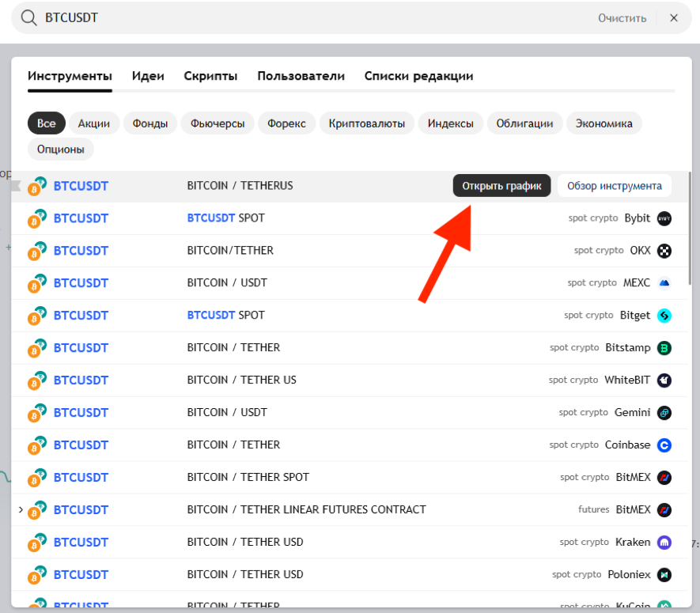The image size is (700, 613).
Task: Close the search dialog with X
Action: pyautogui.click(x=674, y=18)
